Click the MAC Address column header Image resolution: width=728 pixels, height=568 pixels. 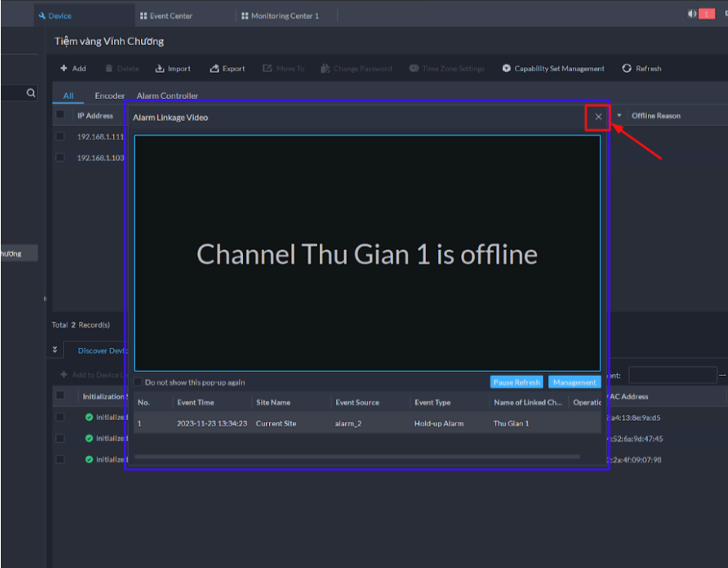pos(628,396)
